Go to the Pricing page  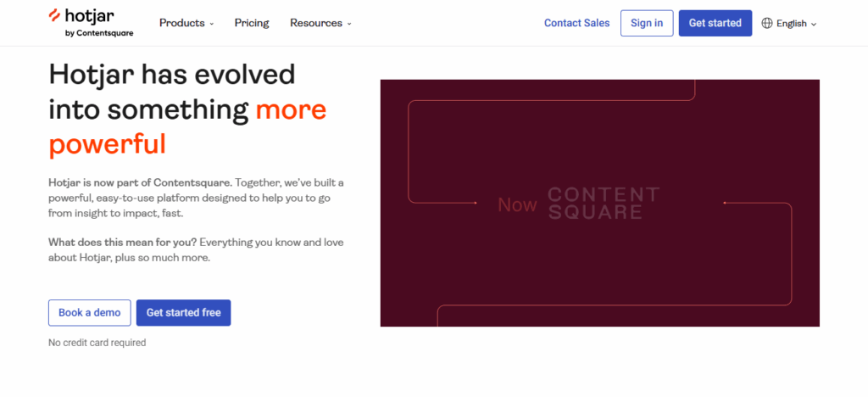pyautogui.click(x=252, y=23)
